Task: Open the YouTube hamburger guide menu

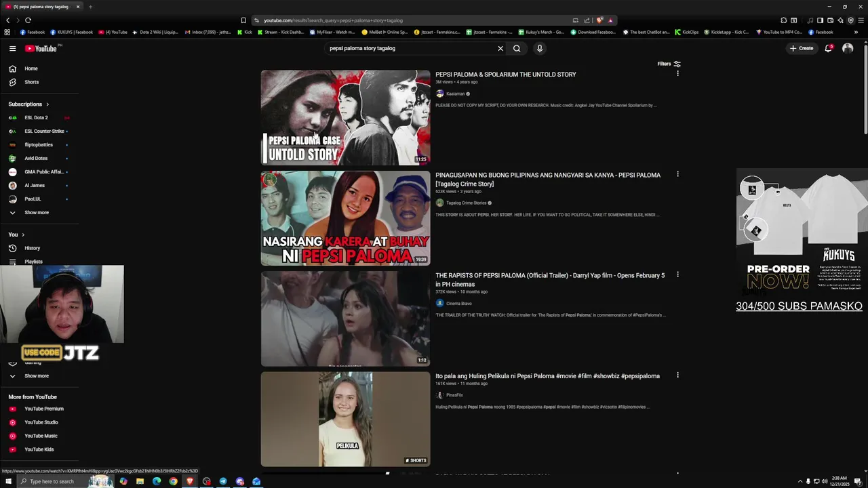Action: 12,48
